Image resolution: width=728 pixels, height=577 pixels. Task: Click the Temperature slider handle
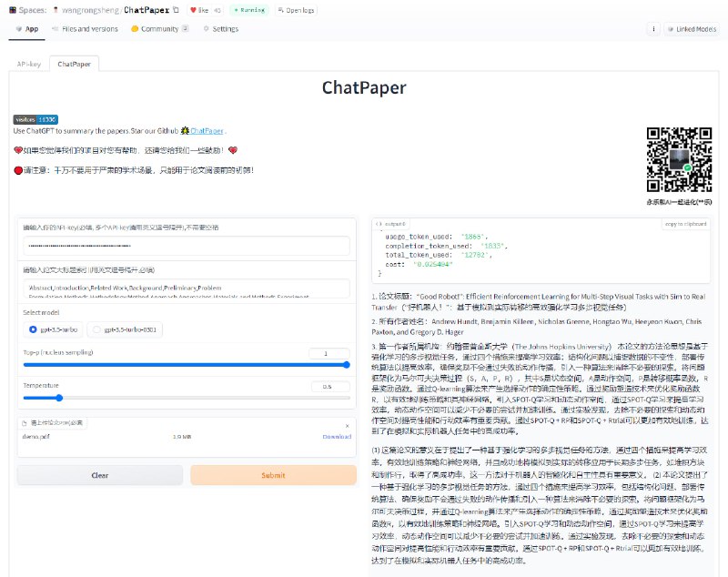pyautogui.click(x=59, y=397)
